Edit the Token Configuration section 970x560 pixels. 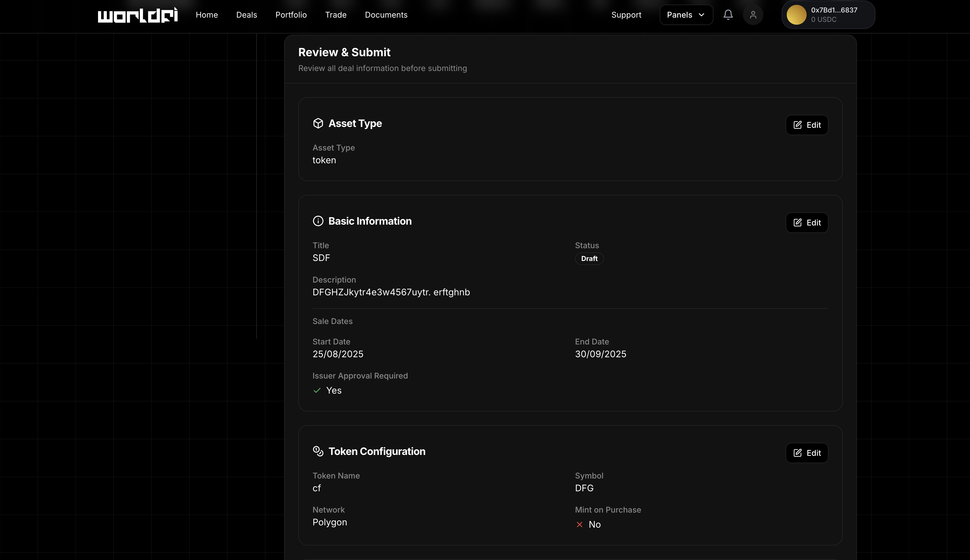tap(806, 453)
